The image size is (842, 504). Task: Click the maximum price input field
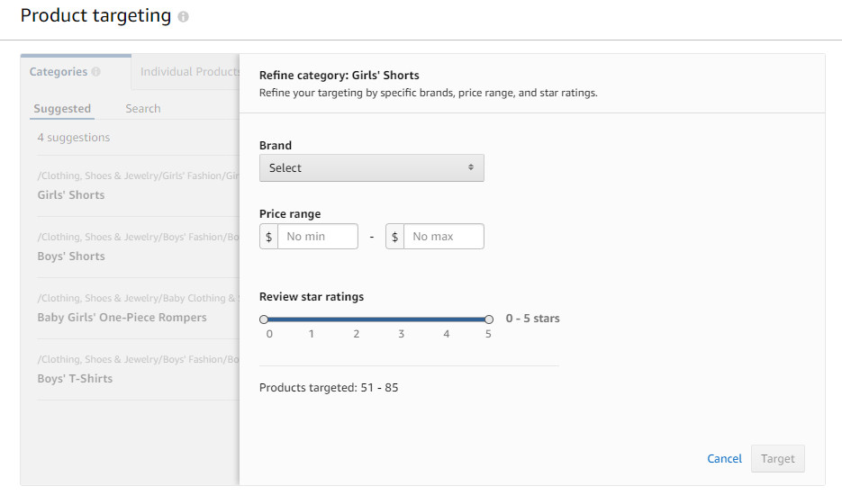coord(443,237)
